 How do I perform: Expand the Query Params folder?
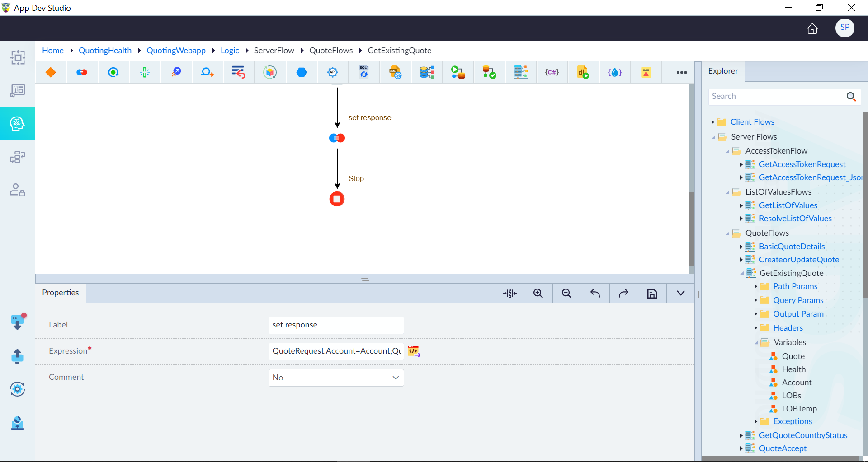[755, 300]
